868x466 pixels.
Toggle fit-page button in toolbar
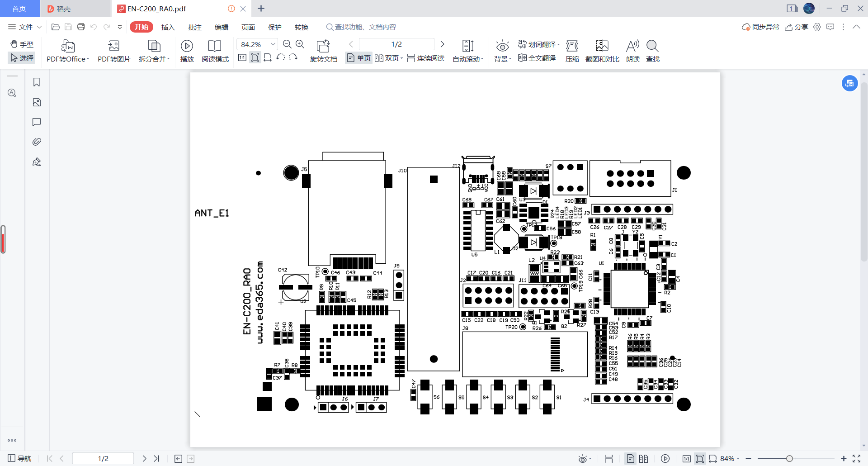coord(255,57)
